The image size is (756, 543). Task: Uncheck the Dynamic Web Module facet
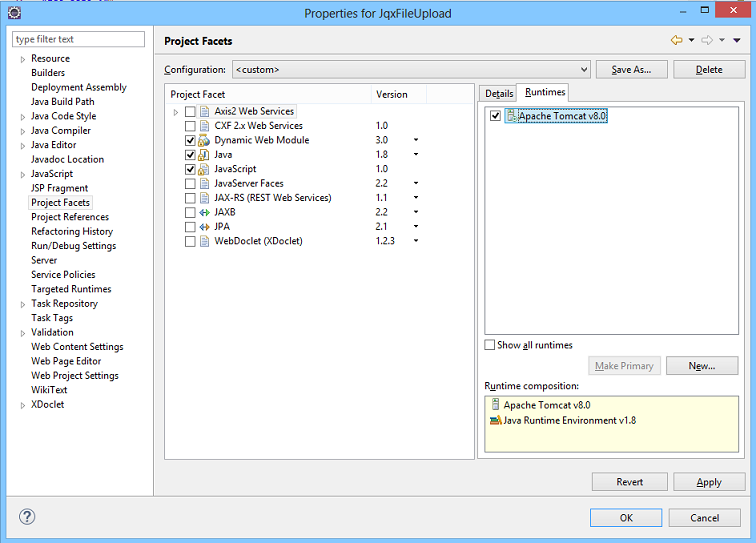pos(190,140)
